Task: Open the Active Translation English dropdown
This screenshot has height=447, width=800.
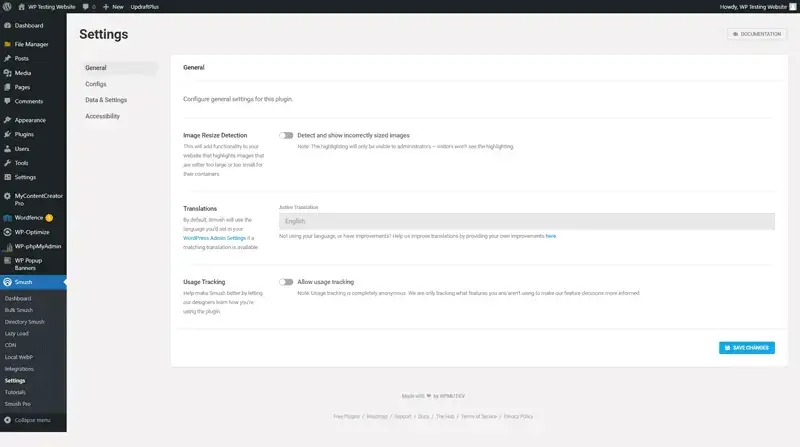Action: point(528,221)
